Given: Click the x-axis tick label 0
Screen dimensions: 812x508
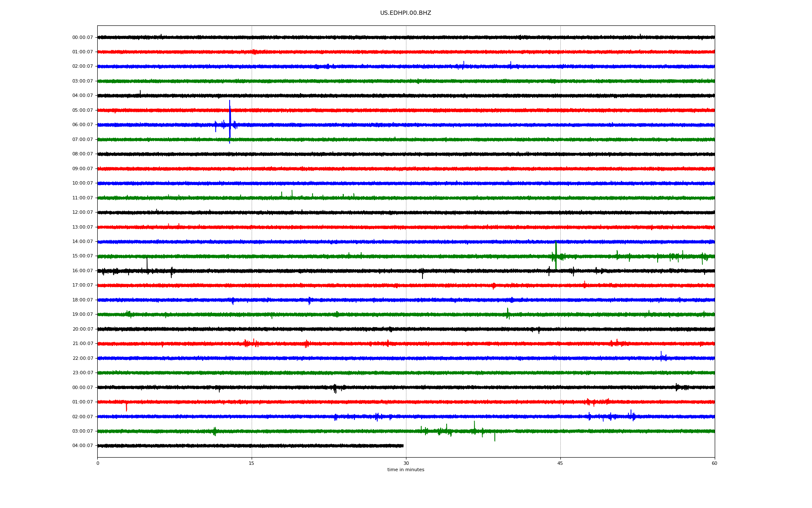Looking at the screenshot, I should pos(98,463).
